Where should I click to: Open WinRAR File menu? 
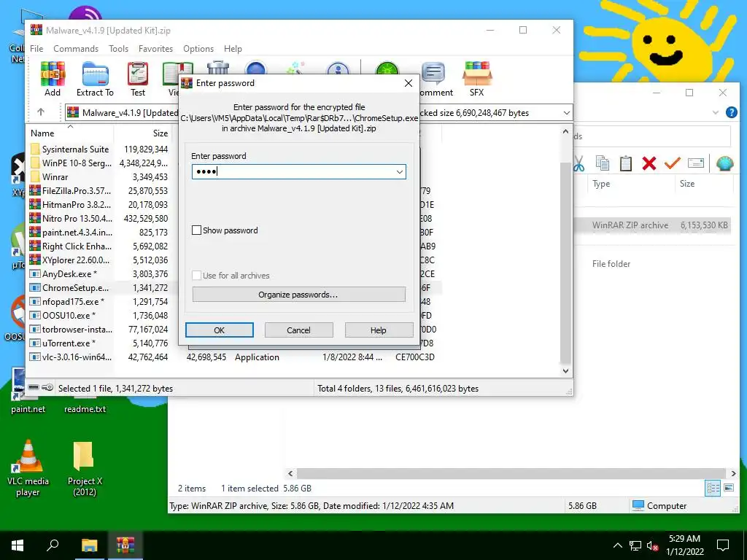click(x=36, y=49)
